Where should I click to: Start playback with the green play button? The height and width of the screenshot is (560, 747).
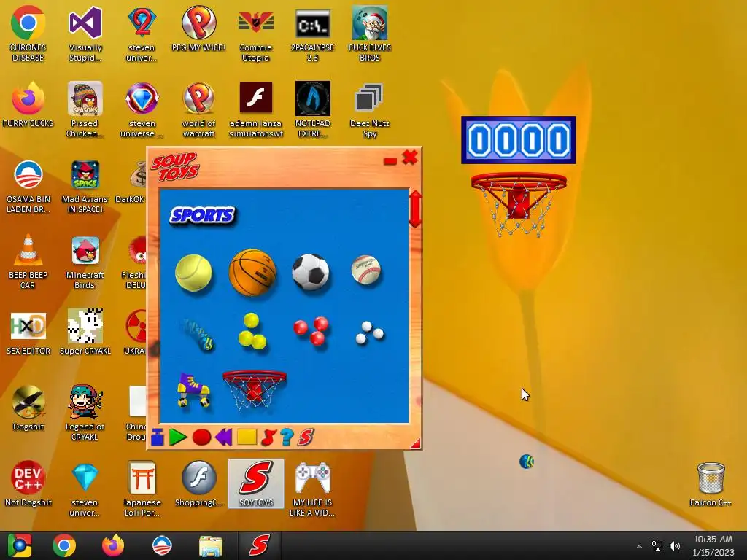pyautogui.click(x=178, y=437)
